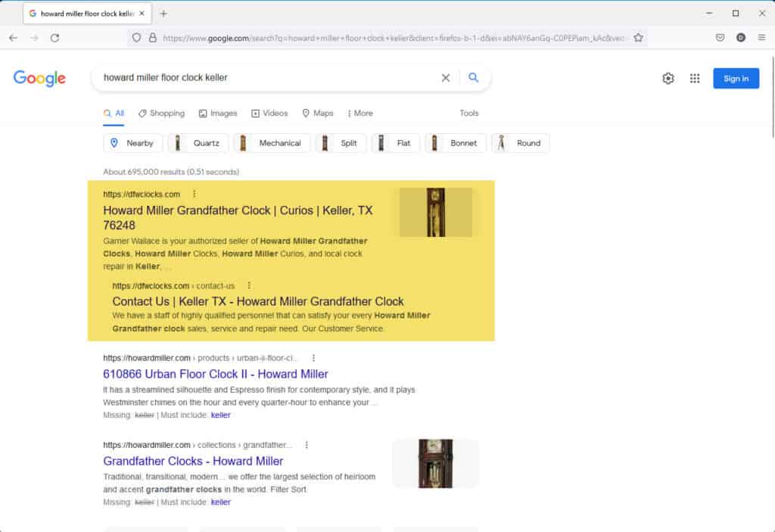Reload the current Google search page
Image resolution: width=775 pixels, height=532 pixels.
54,38
